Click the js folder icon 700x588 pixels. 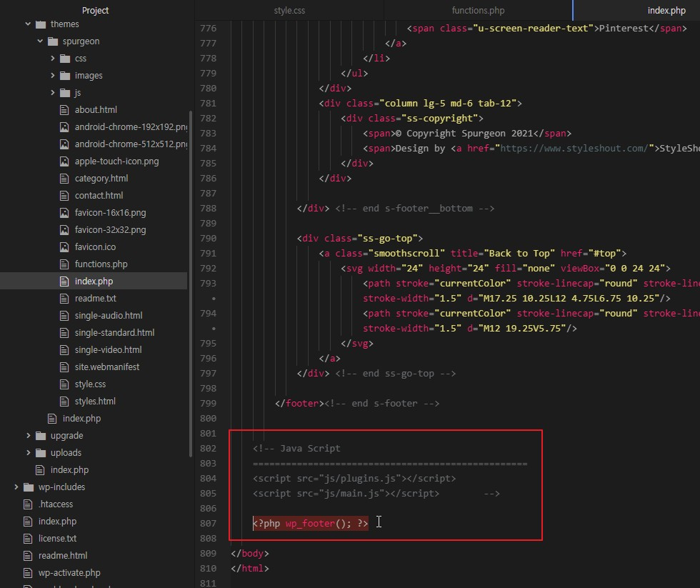click(x=65, y=93)
